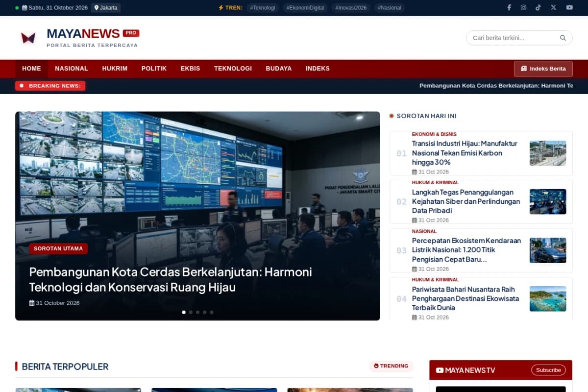Viewport: 588px width, 392px height.
Task: Open the TikTok social icon
Action: click(x=538, y=7)
